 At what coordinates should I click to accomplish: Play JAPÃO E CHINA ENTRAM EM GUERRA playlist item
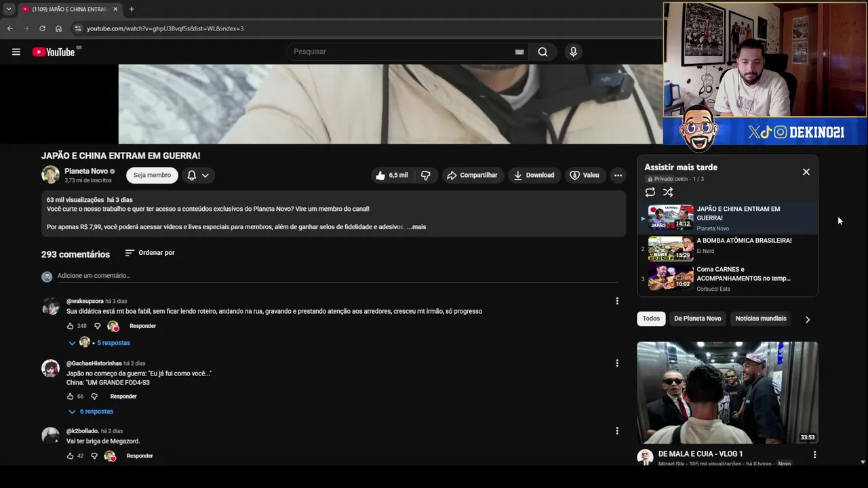[x=728, y=218]
